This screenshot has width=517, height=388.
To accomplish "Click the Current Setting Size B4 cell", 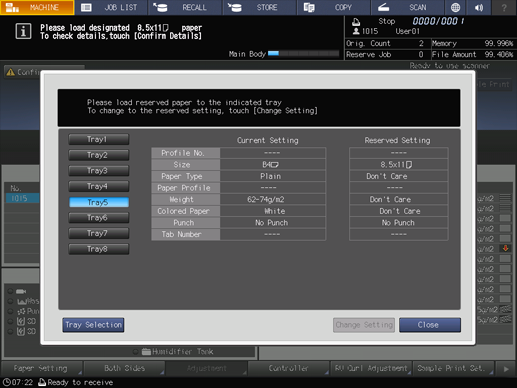I will (273, 165).
